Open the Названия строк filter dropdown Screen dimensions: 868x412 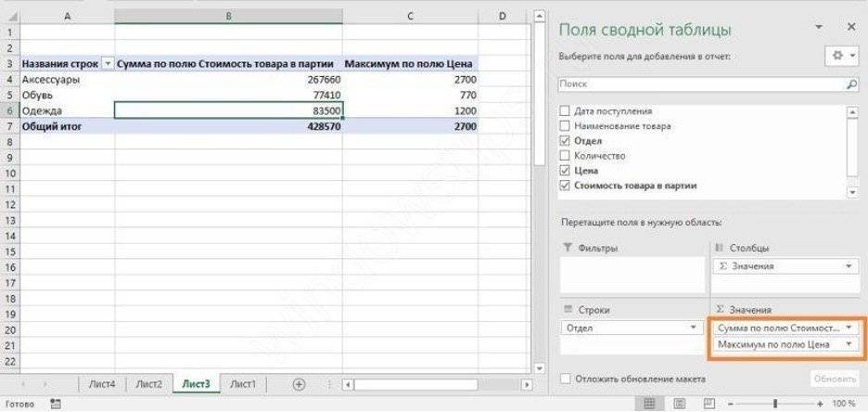108,64
